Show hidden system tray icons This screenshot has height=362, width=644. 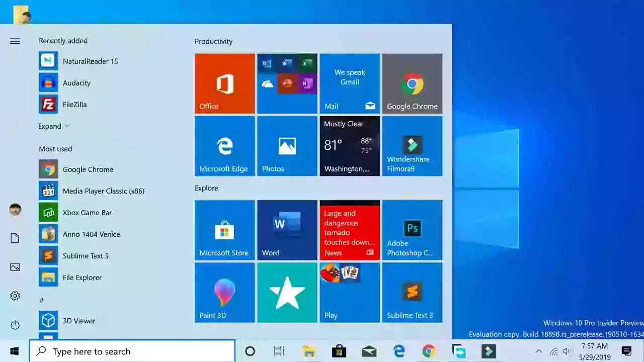click(x=539, y=351)
